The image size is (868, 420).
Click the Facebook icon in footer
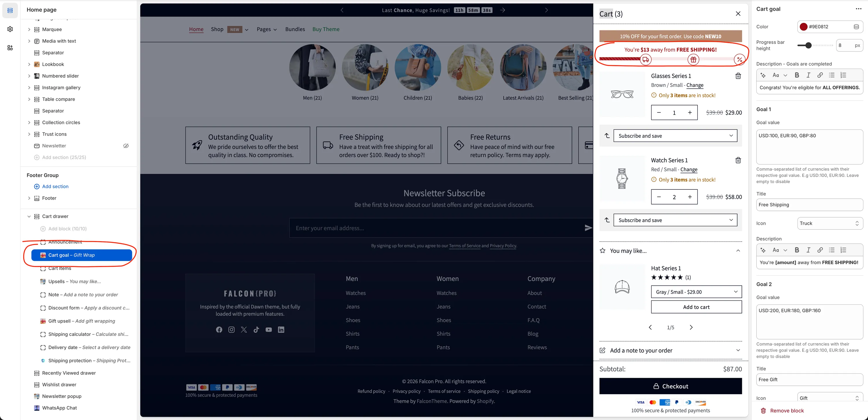(219, 330)
